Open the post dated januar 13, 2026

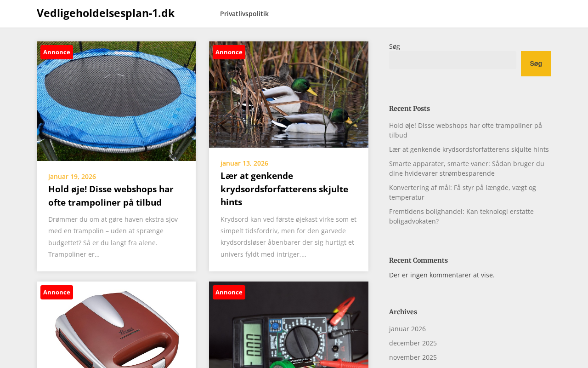tap(244, 163)
